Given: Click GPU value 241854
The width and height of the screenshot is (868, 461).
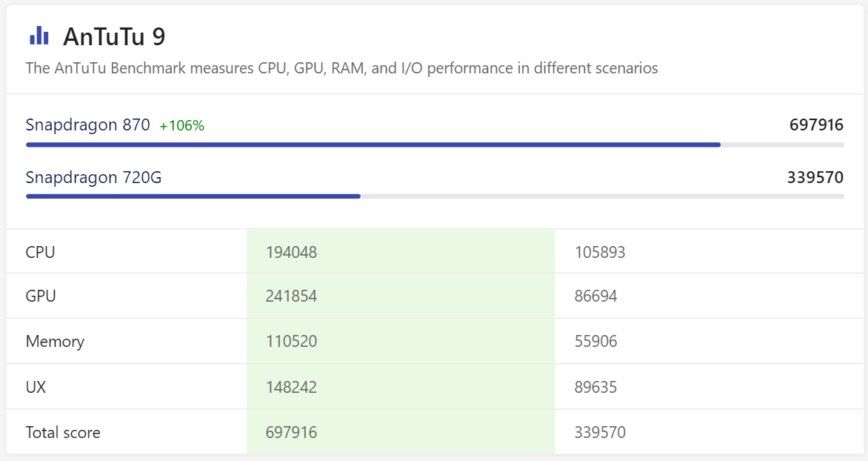Looking at the screenshot, I should coord(291,296).
